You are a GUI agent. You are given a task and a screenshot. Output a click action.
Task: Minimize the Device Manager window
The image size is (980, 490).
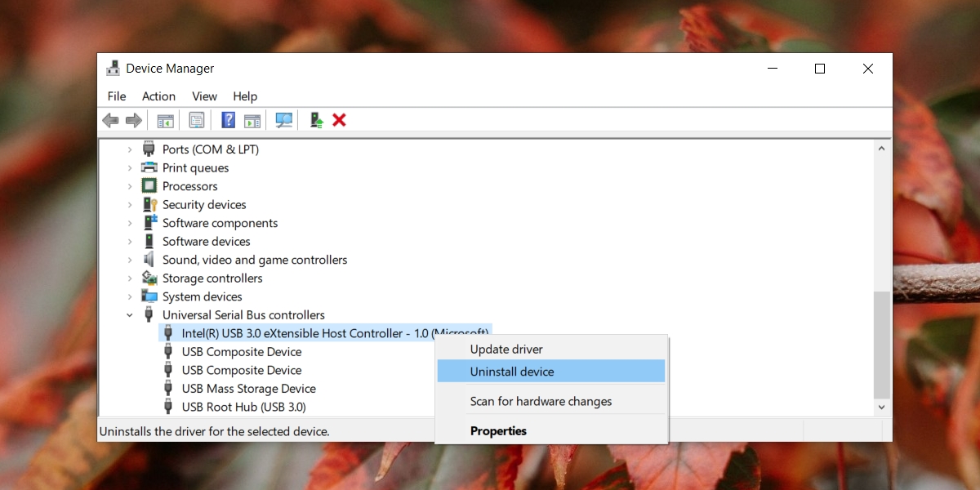pos(772,69)
